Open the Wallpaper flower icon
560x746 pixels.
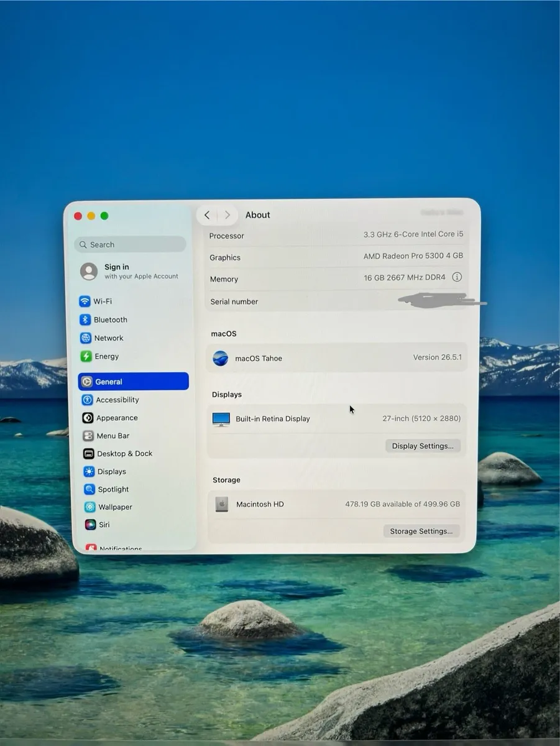tap(91, 507)
